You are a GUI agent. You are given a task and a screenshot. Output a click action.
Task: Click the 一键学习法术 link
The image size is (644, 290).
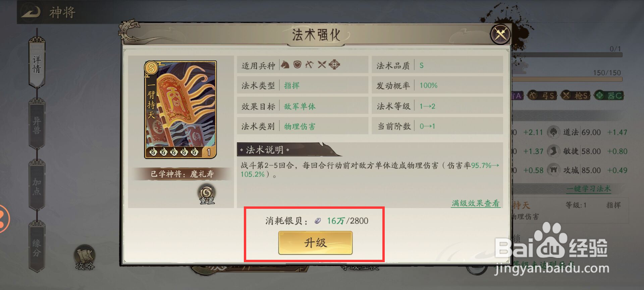point(589,189)
